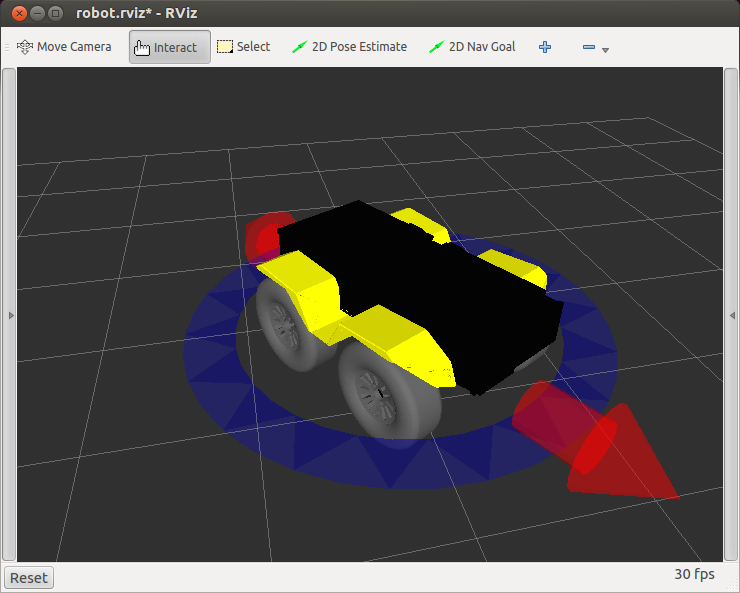Enable the 2D Nav Goal tool
The width and height of the screenshot is (740, 593).
click(472, 47)
